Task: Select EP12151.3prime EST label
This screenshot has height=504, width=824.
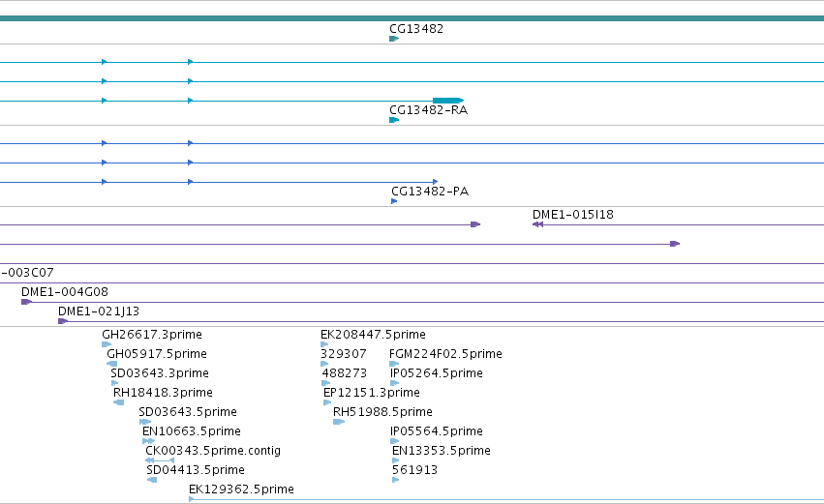Action: (x=372, y=393)
